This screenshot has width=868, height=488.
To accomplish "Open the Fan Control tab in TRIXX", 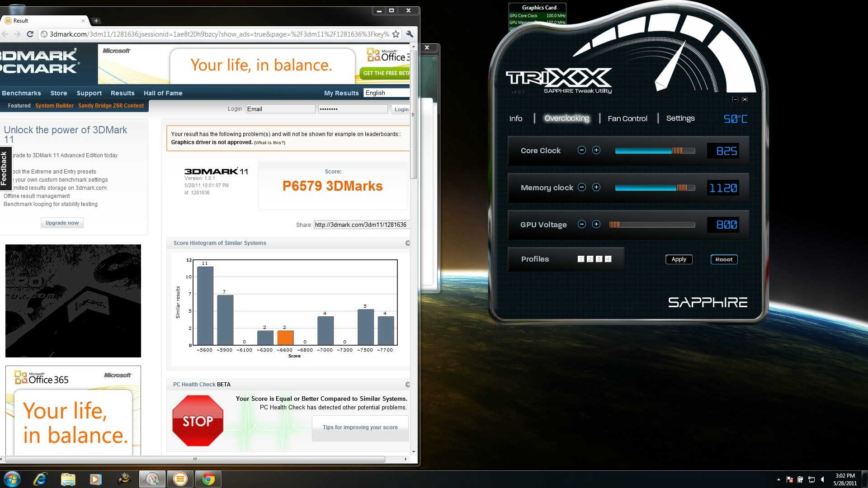I will 627,118.
